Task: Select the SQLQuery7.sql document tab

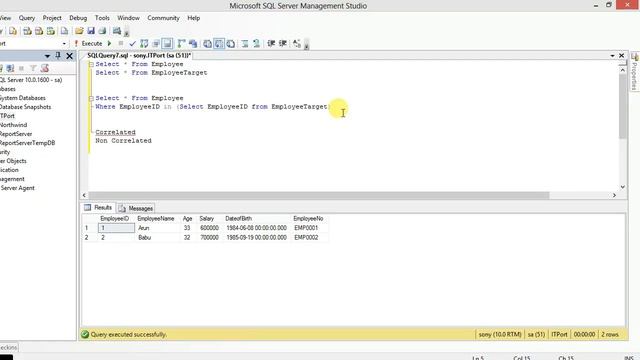Action: (x=139, y=56)
